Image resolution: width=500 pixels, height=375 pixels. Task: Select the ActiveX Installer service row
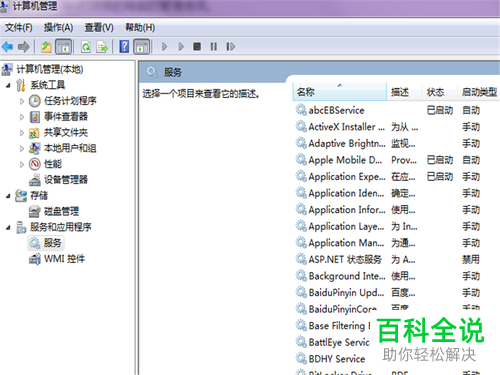click(x=397, y=127)
